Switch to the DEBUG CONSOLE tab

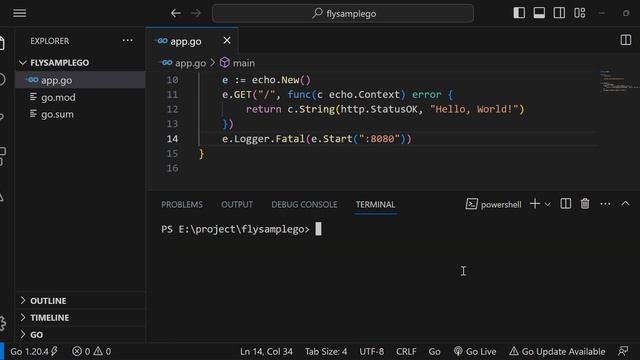pos(304,204)
